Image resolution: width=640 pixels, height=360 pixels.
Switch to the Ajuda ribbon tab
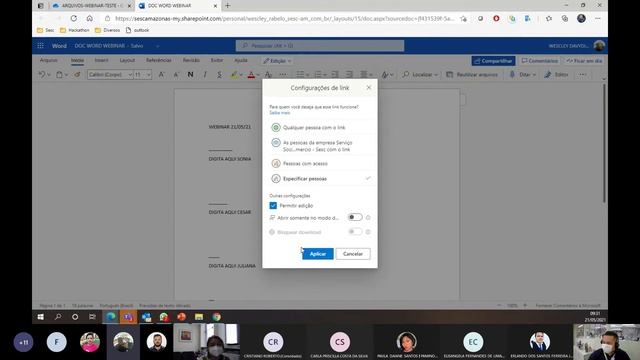(x=241, y=60)
